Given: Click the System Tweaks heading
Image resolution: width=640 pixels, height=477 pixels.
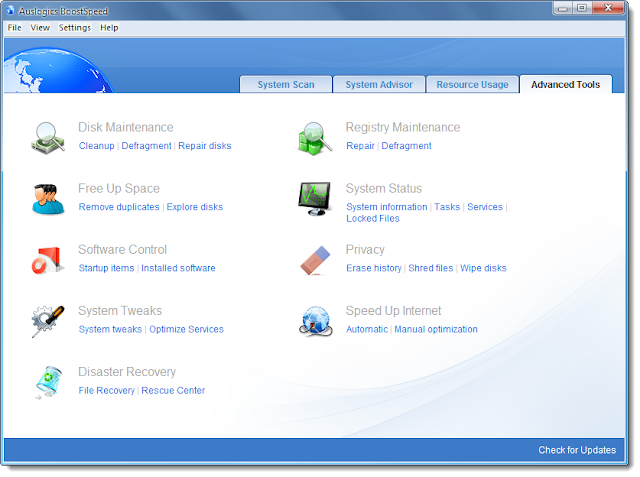Looking at the screenshot, I should 120,311.
